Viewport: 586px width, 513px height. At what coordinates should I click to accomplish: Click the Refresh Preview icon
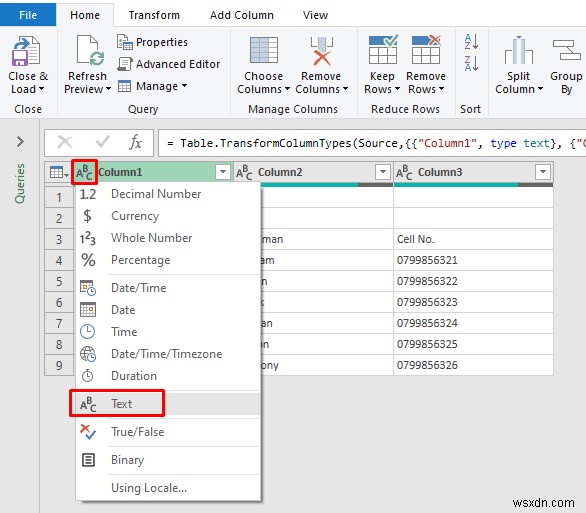[90, 51]
